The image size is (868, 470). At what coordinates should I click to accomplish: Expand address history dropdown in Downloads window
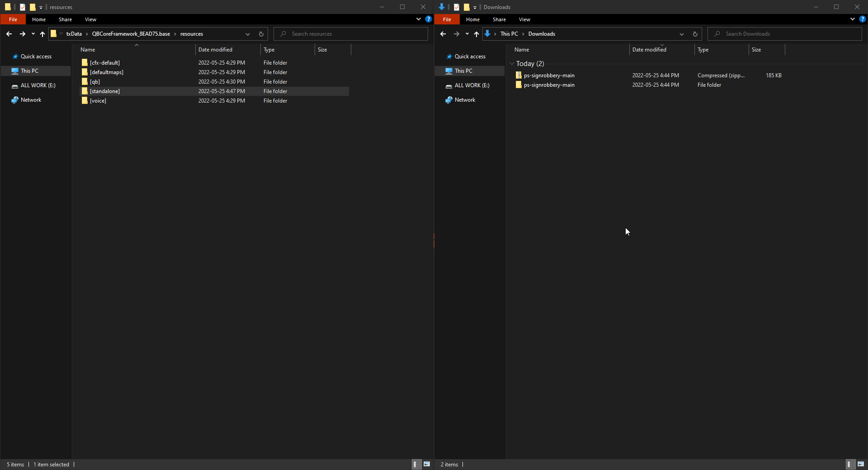pyautogui.click(x=682, y=34)
